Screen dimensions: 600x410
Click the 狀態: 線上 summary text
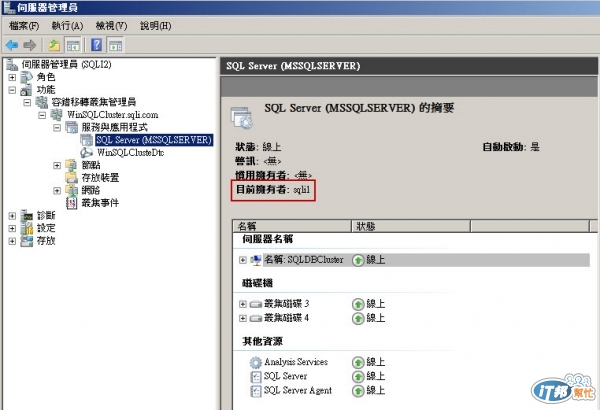pos(258,147)
